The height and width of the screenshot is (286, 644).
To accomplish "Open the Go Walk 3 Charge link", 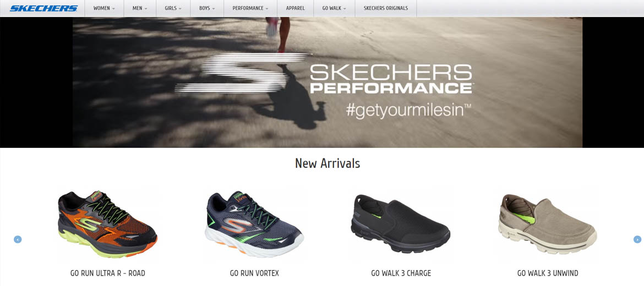I will tap(401, 273).
